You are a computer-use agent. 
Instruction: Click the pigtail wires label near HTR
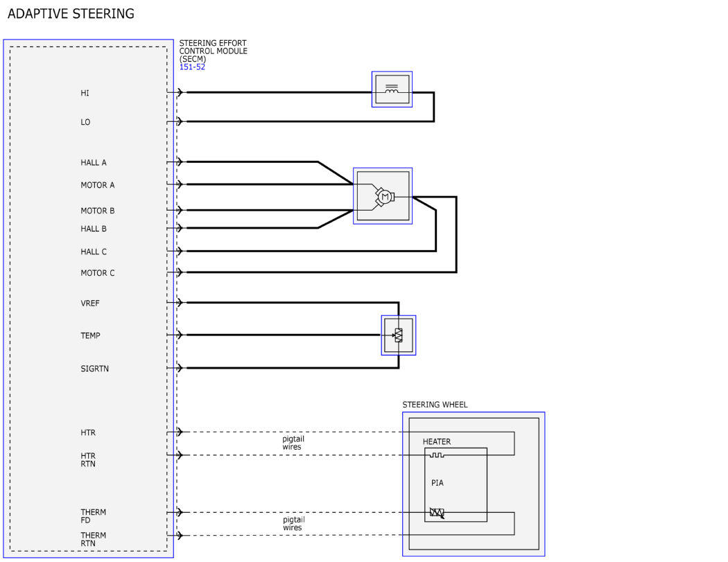(x=293, y=443)
